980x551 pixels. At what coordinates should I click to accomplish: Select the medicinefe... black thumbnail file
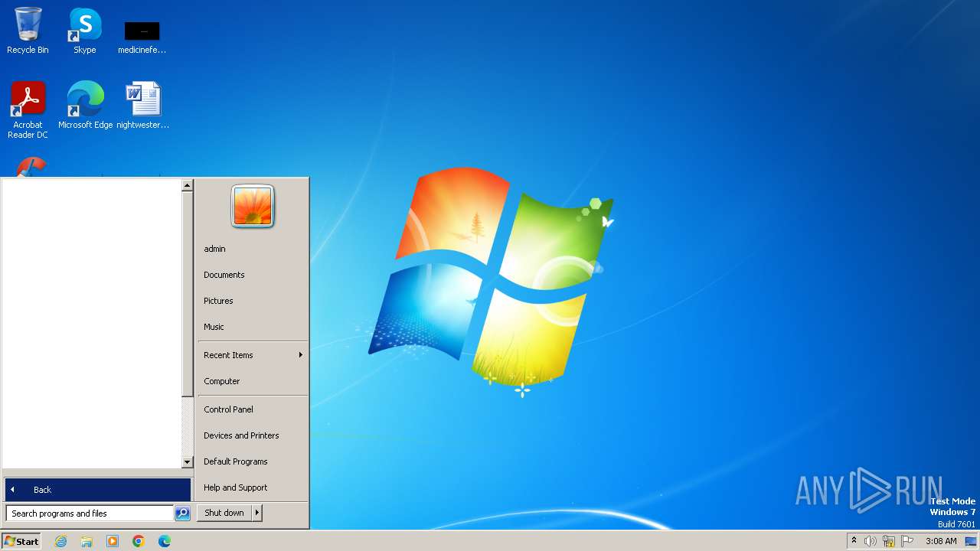click(x=142, y=37)
